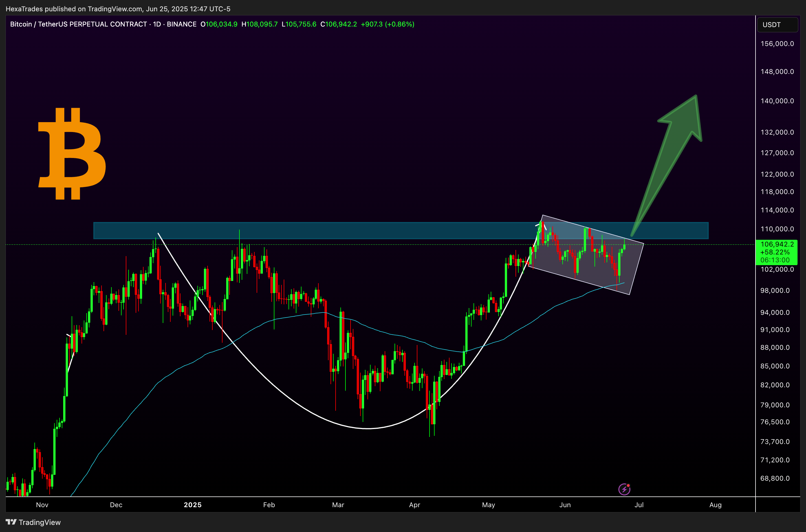Click the countdown timer 06:13:00
The image size is (806, 532).
click(775, 260)
